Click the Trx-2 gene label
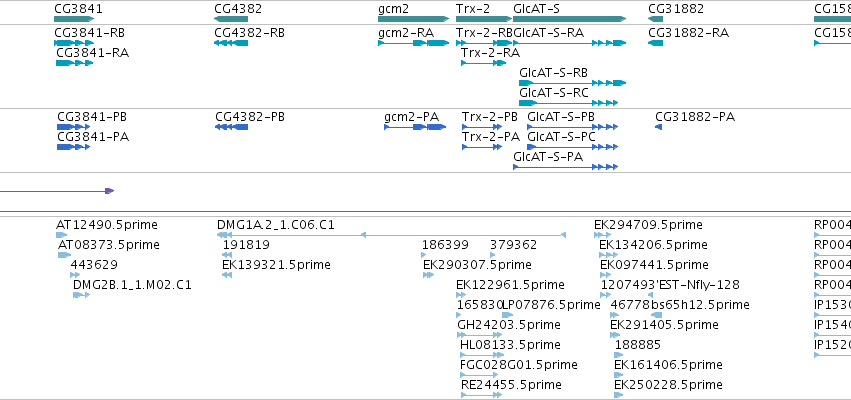Screen dimensions: 851x400 pos(473,9)
